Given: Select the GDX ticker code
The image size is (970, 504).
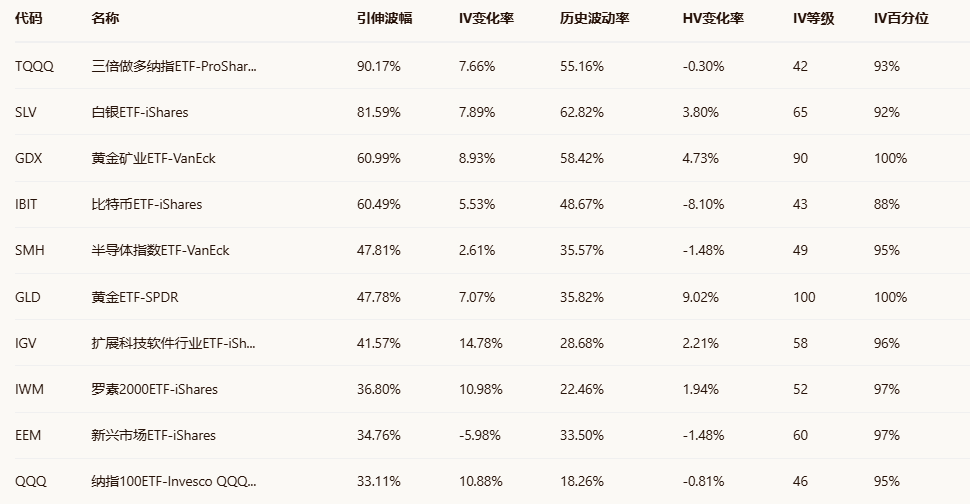Looking at the screenshot, I should pyautogui.click(x=28, y=158).
